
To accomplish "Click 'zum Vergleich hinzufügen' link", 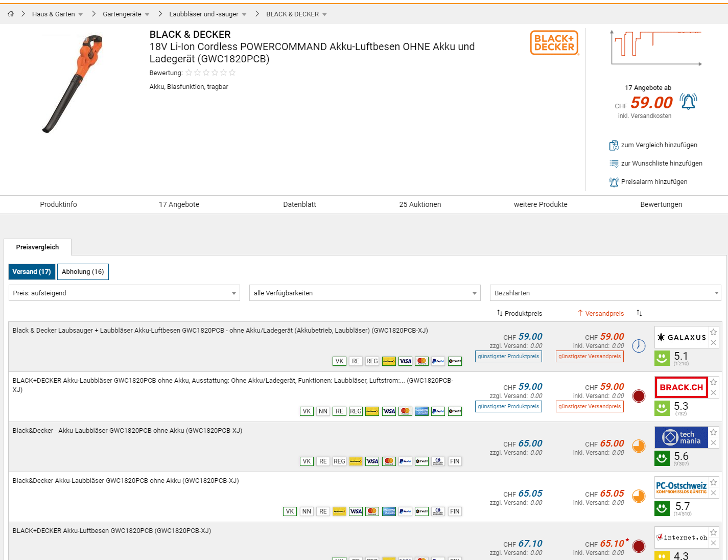I will [x=659, y=145].
